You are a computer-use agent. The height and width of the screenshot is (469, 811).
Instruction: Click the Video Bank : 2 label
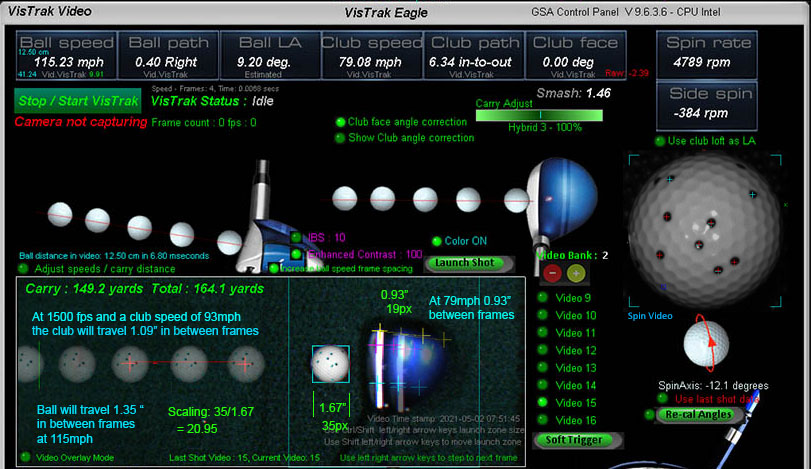572,255
